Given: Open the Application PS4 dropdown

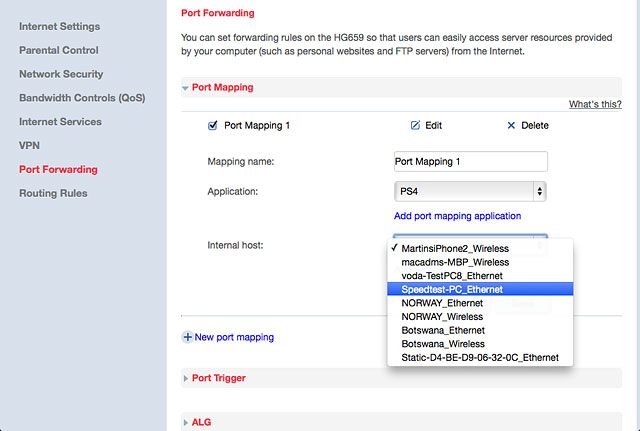Looking at the screenshot, I should click(x=470, y=191).
